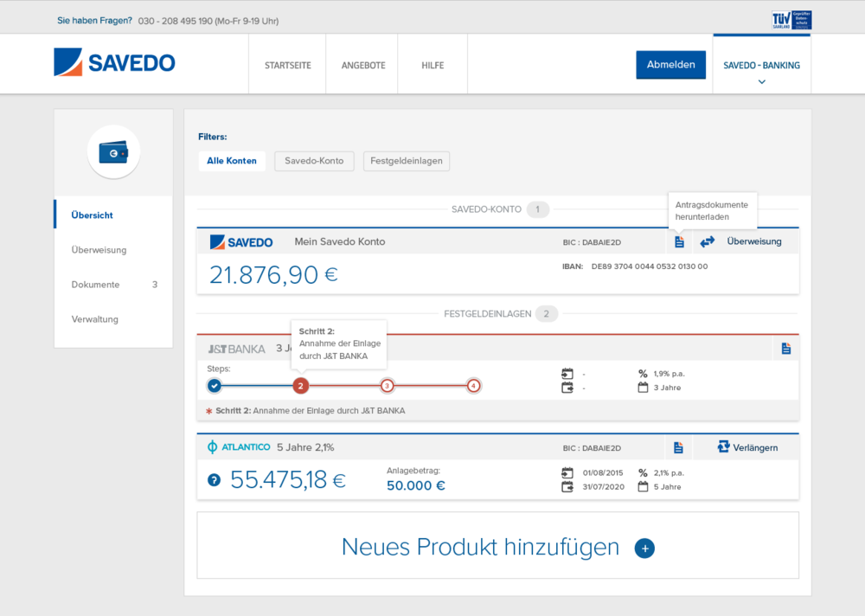
Task: Click the TÜV Saarland certification badge
Action: pyautogui.click(x=791, y=20)
